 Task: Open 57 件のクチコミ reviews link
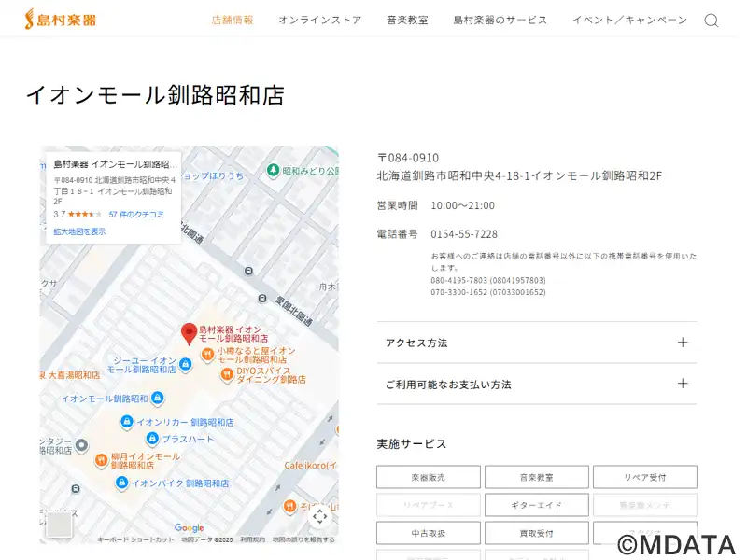click(136, 215)
